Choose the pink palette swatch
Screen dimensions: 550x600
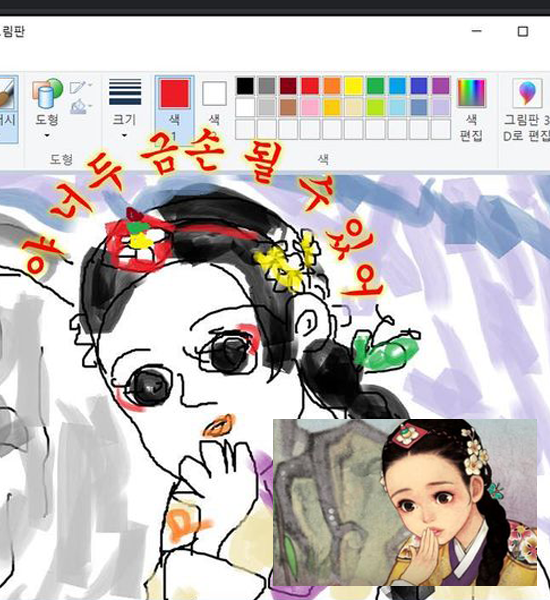pos(310,108)
